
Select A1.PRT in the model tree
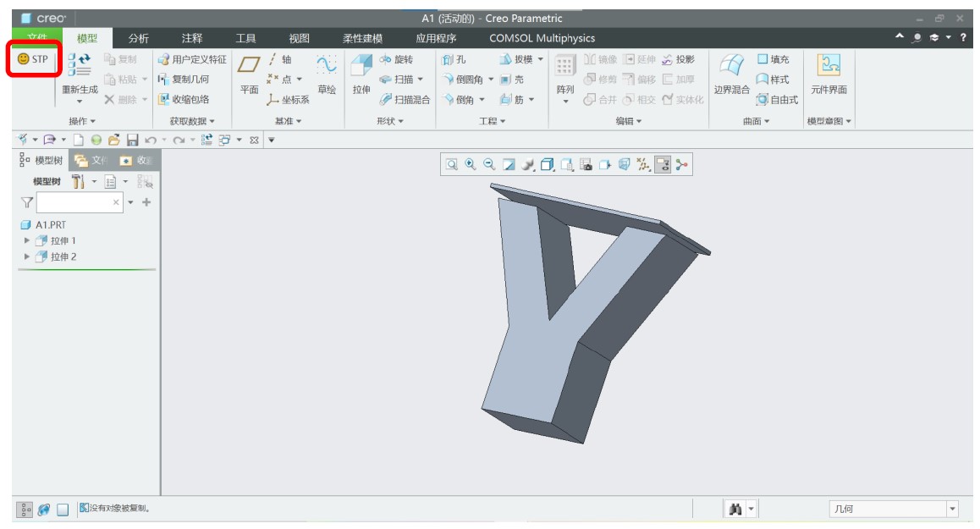coord(43,224)
